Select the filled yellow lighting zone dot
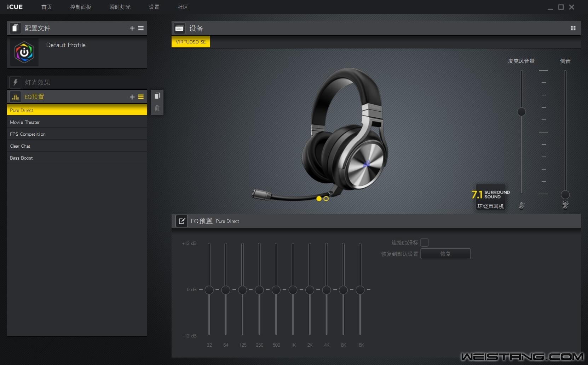 [x=319, y=199]
